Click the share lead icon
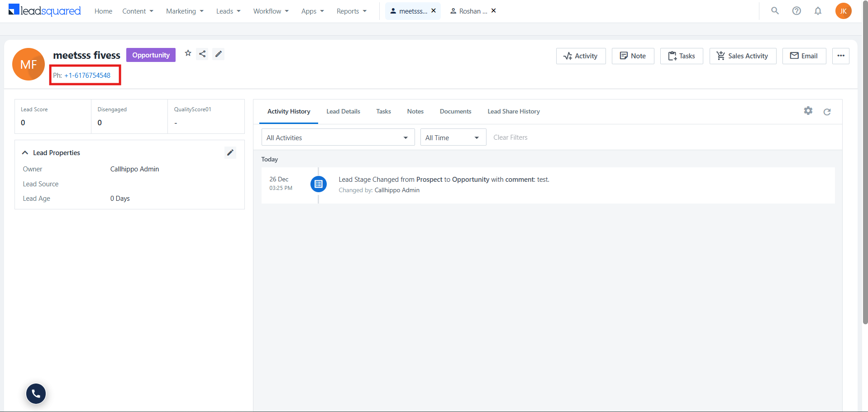Image resolution: width=868 pixels, height=412 pixels. coord(202,54)
